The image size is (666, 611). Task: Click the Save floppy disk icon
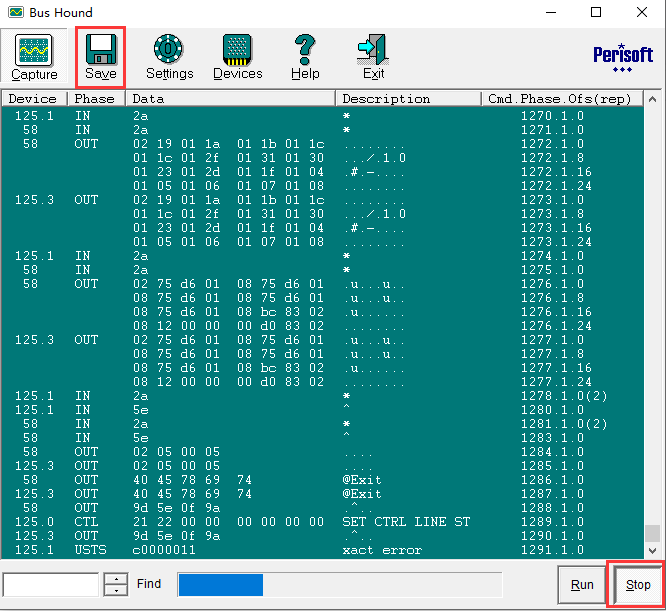(x=100, y=57)
